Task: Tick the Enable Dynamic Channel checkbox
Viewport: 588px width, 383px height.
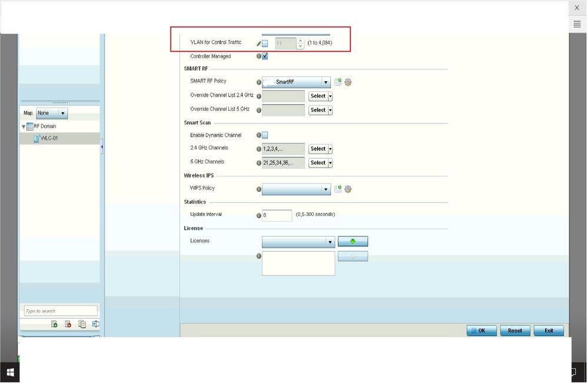Action: tap(265, 135)
